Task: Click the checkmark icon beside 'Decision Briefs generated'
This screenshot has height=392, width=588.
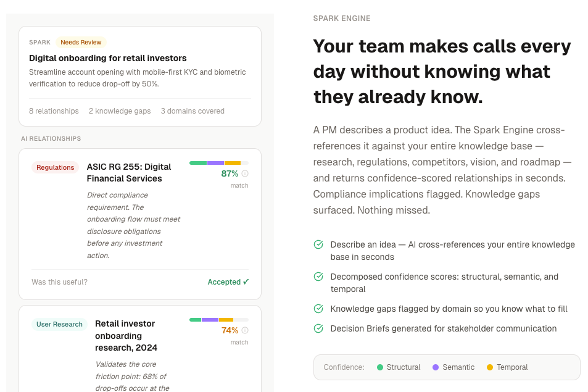Action: [318, 328]
